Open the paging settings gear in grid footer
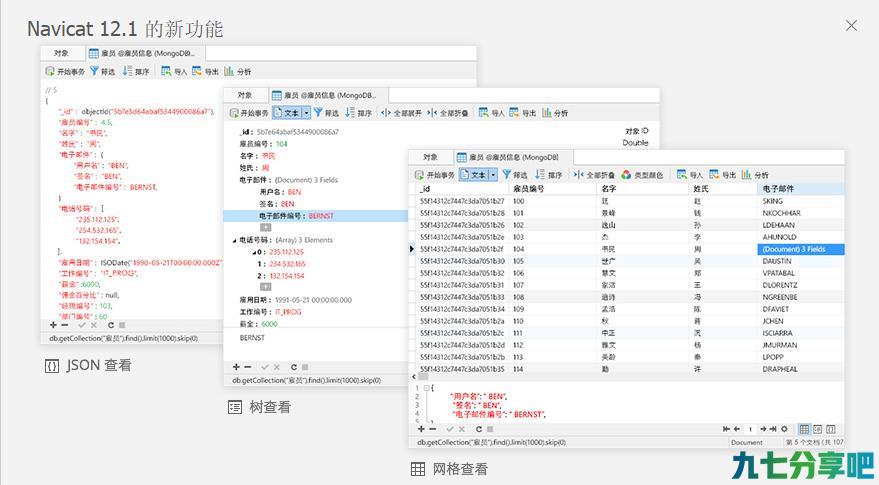Viewport: 879px width, 485px height. click(784, 429)
